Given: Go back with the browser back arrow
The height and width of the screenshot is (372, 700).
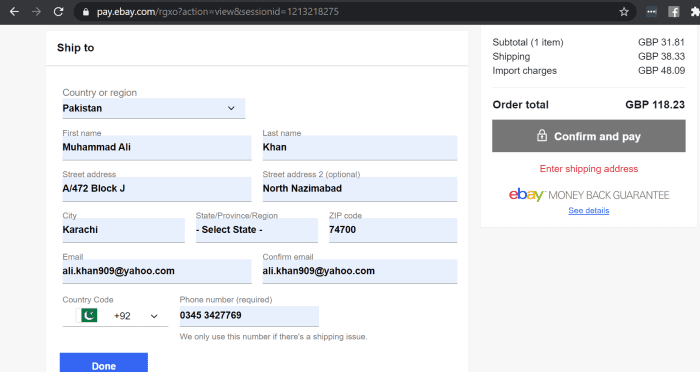Looking at the screenshot, I should coord(14,12).
